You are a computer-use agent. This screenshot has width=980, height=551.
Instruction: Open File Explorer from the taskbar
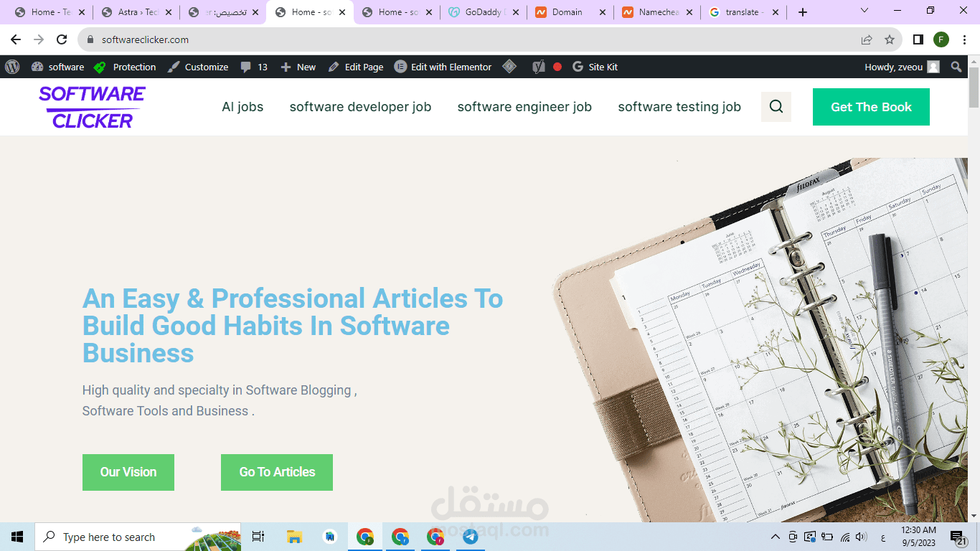pos(294,537)
